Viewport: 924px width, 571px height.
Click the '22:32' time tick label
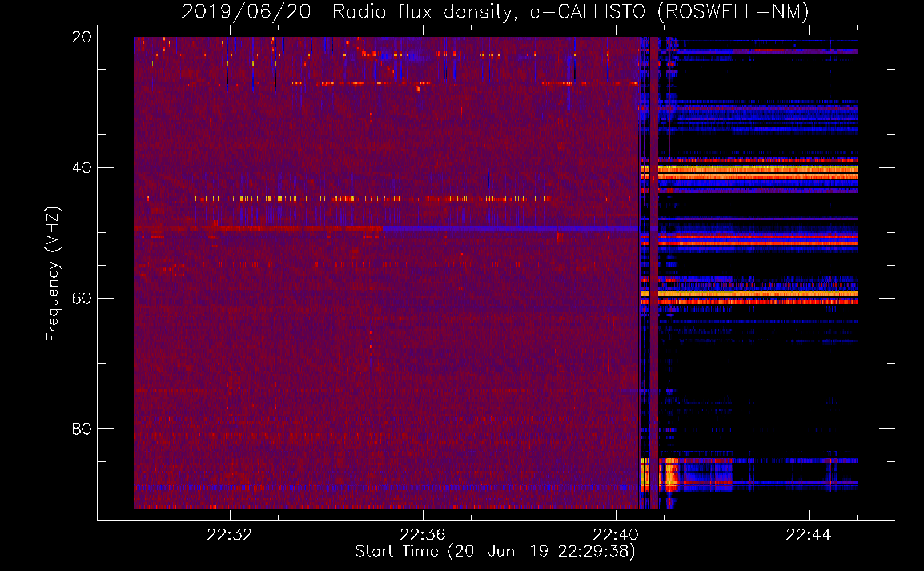pos(230,535)
